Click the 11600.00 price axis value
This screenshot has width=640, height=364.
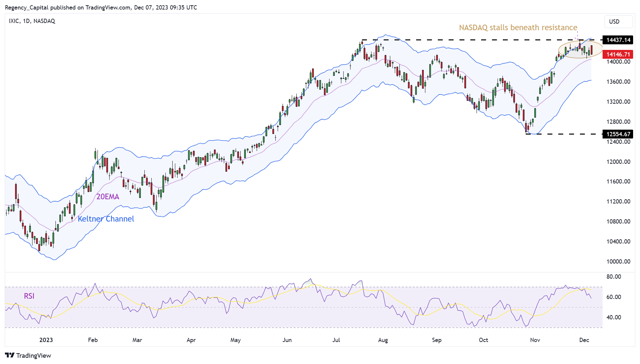tap(618, 182)
